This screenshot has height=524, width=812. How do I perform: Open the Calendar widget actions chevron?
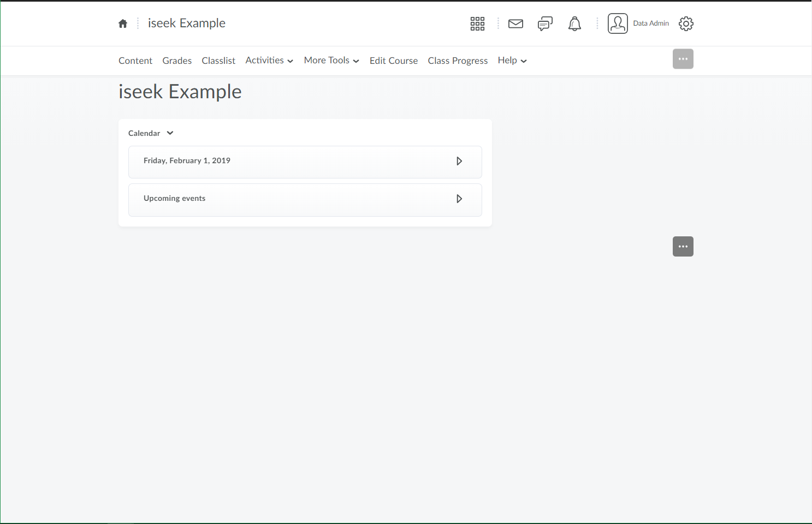click(170, 133)
